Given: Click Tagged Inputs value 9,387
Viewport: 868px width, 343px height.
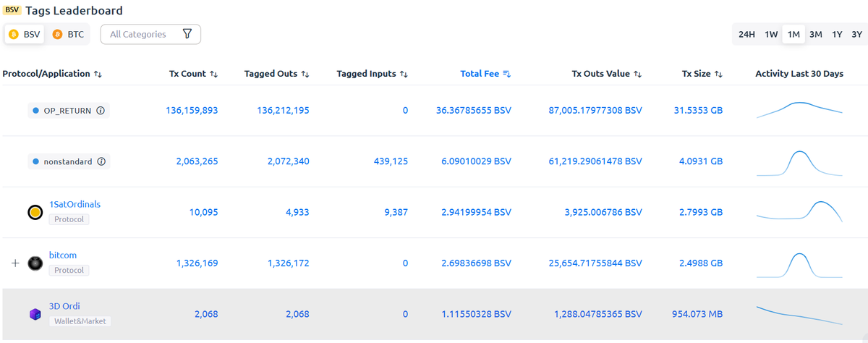Looking at the screenshot, I should coord(396,212).
